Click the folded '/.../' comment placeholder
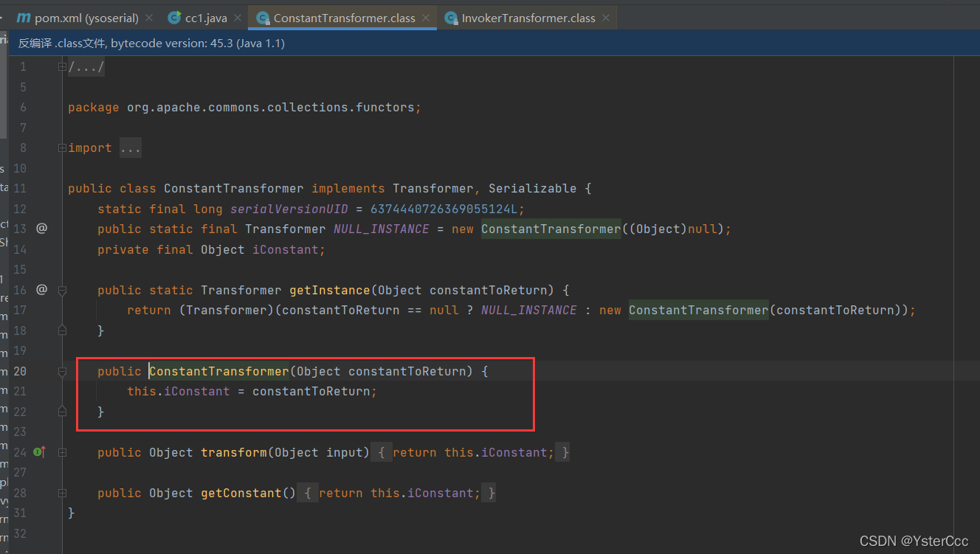This screenshot has height=554, width=980. tap(86, 68)
